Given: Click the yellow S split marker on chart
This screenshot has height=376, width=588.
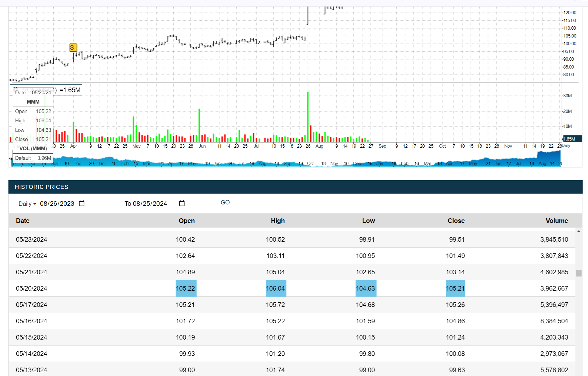Looking at the screenshot, I should [x=73, y=48].
